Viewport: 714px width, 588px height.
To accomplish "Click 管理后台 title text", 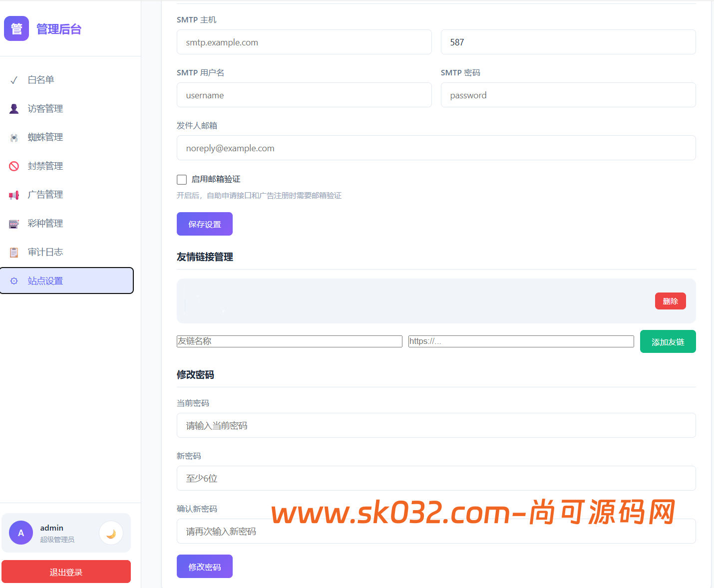I will (x=59, y=29).
